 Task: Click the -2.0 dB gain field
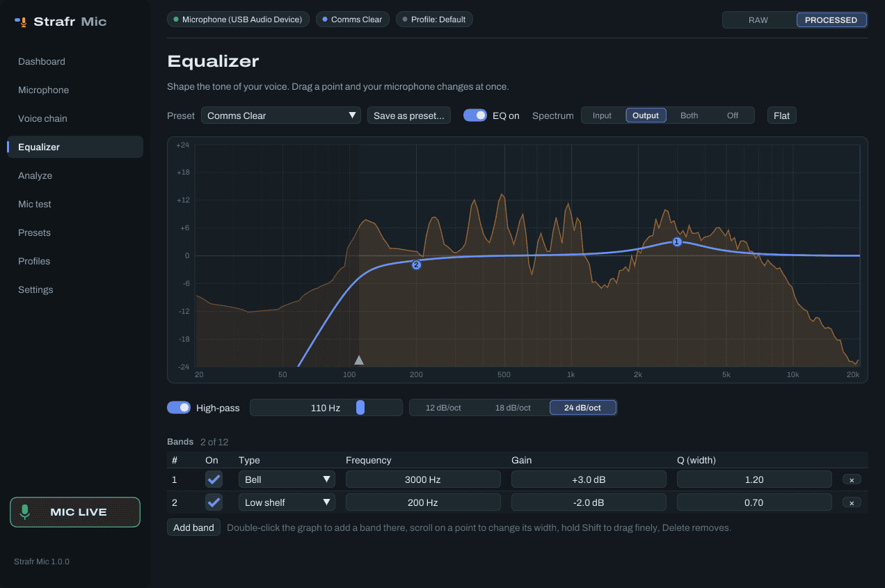coord(589,502)
